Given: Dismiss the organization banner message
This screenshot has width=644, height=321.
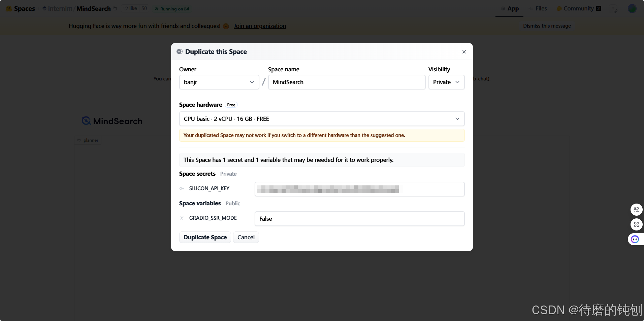Looking at the screenshot, I should click(547, 26).
